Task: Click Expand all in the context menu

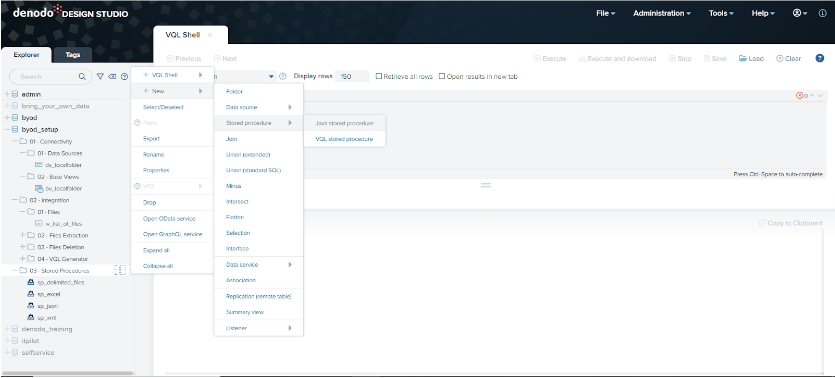Action: [x=172, y=250]
